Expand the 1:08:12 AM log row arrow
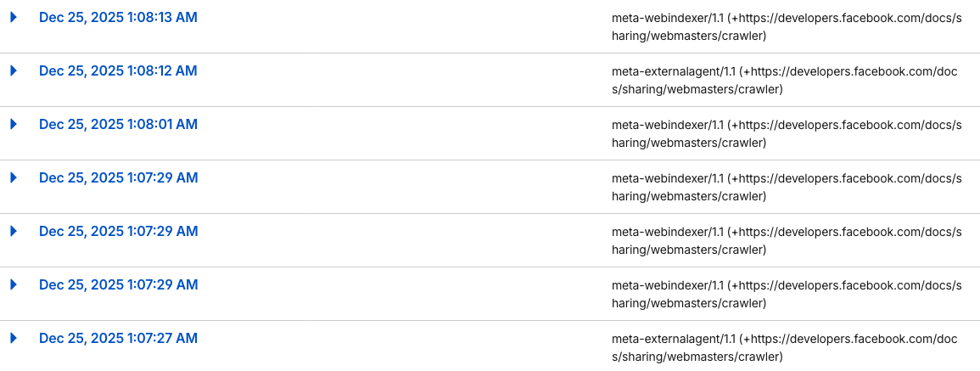The width and height of the screenshot is (980, 371). (x=14, y=70)
